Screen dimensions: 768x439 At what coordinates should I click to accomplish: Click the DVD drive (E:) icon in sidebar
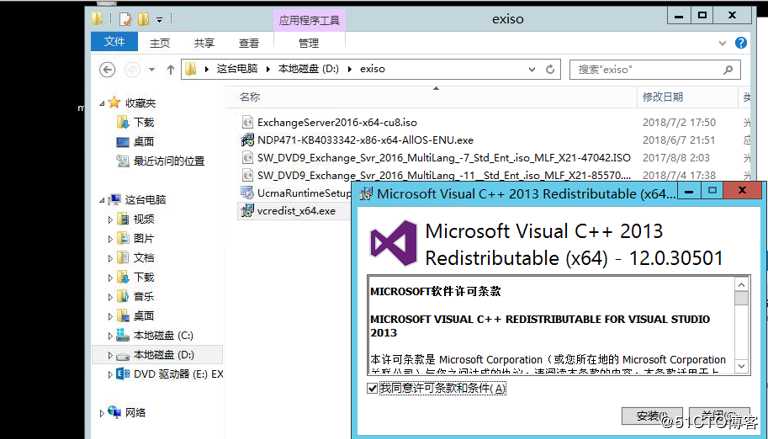click(x=123, y=374)
